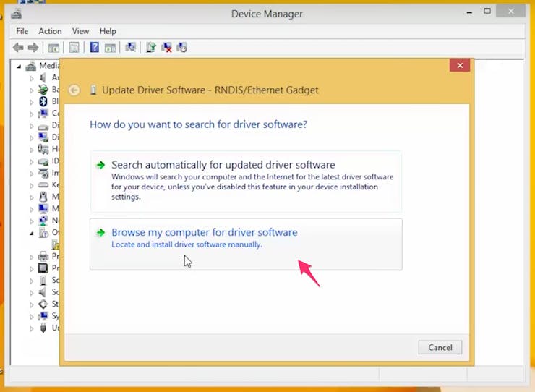Image resolution: width=535 pixels, height=392 pixels.
Task: Open the Action menu
Action: pos(50,31)
